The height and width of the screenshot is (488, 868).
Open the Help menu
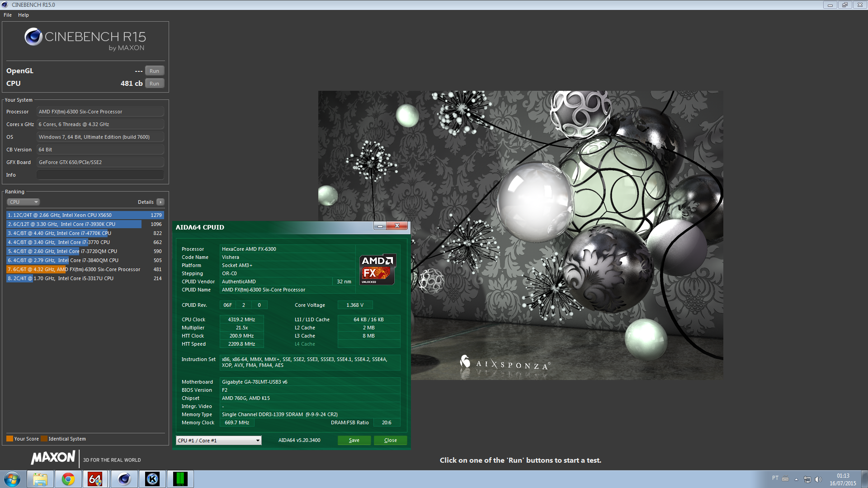pos(24,15)
